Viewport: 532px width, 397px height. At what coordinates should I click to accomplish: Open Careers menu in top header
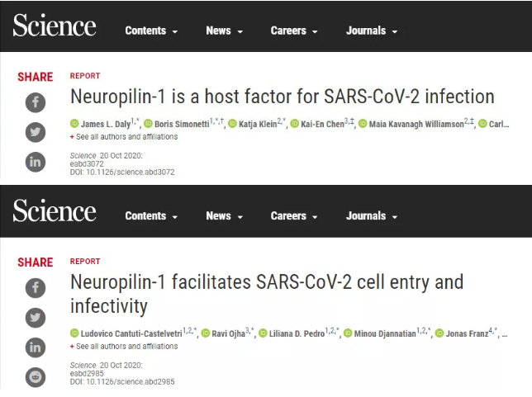pyautogui.click(x=294, y=31)
